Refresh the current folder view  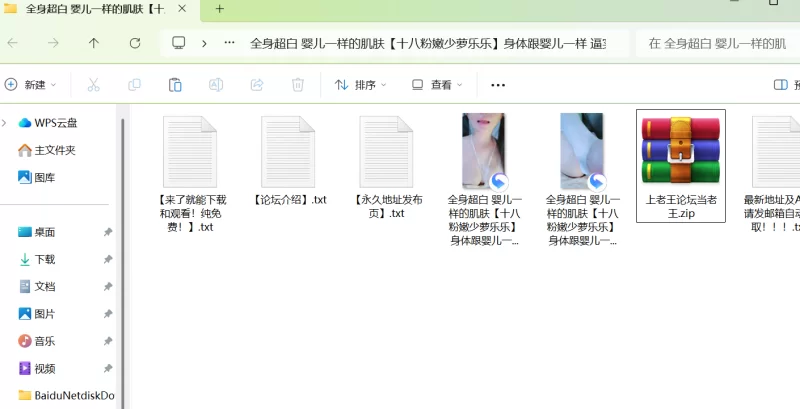pyautogui.click(x=135, y=43)
